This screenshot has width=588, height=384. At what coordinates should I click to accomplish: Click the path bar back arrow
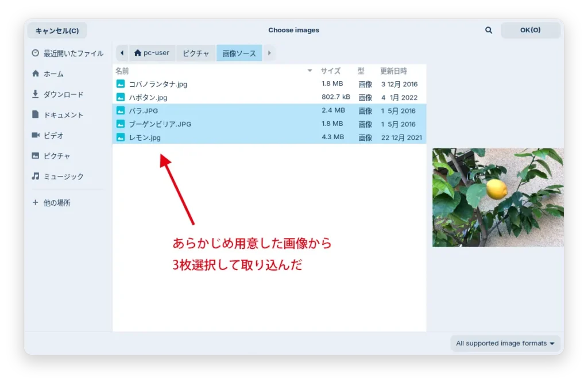122,53
